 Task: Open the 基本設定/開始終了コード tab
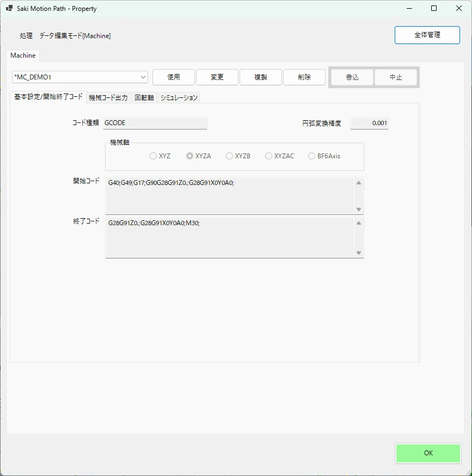(48, 97)
